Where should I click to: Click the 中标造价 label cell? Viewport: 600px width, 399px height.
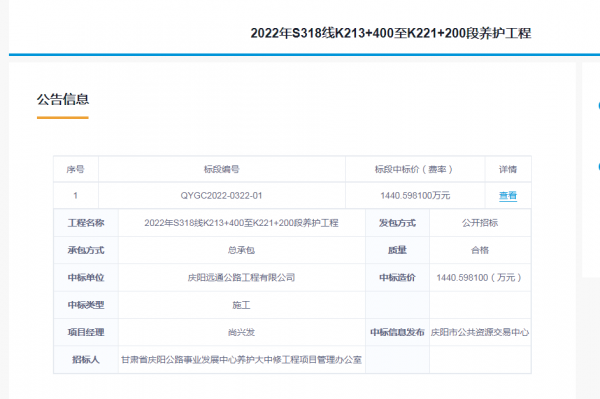coord(397,278)
